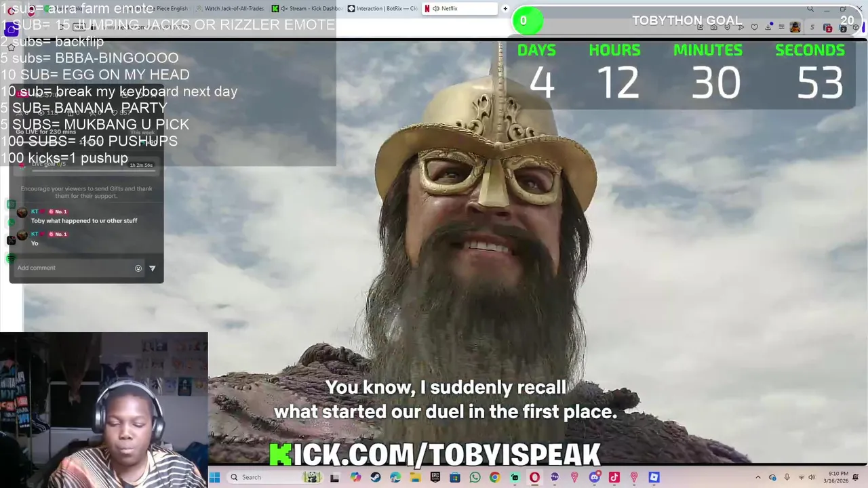Viewport: 868px width, 488px height.
Task: Open Microsoft Store from the taskbar
Action: pyautogui.click(x=455, y=478)
